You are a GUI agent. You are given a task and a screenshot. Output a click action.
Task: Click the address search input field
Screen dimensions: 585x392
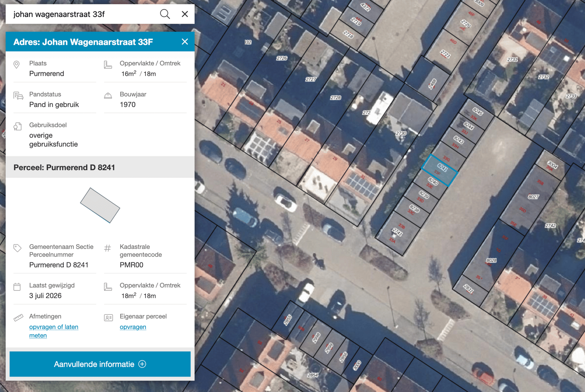(x=83, y=14)
